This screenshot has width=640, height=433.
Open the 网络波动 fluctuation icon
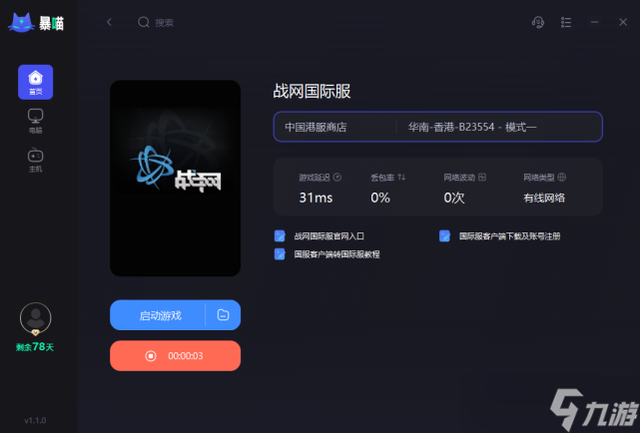click(482, 177)
